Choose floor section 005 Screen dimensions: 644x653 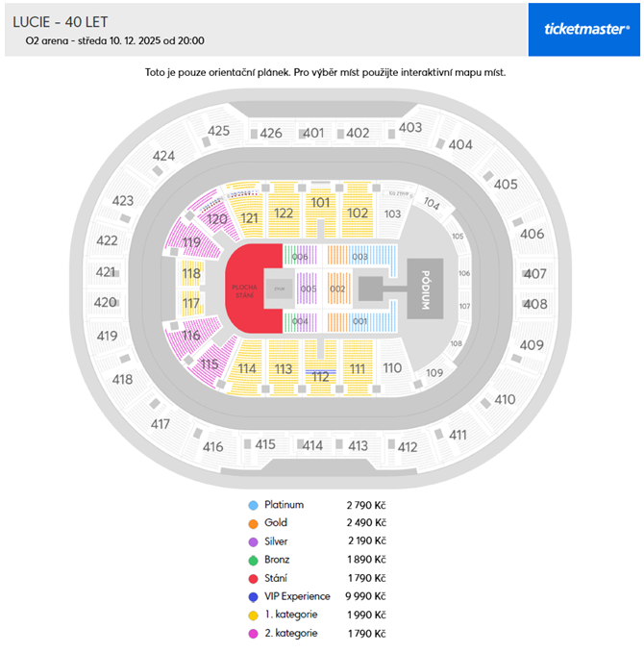309,289
